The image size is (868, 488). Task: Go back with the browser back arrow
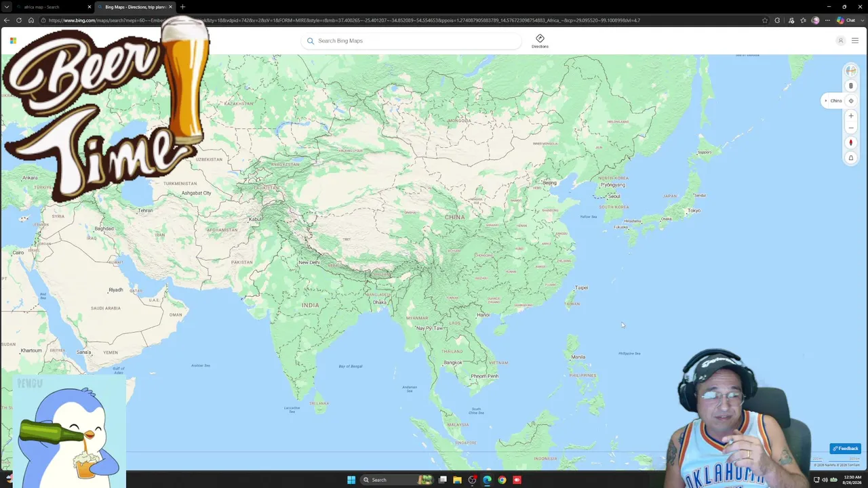pos(7,20)
